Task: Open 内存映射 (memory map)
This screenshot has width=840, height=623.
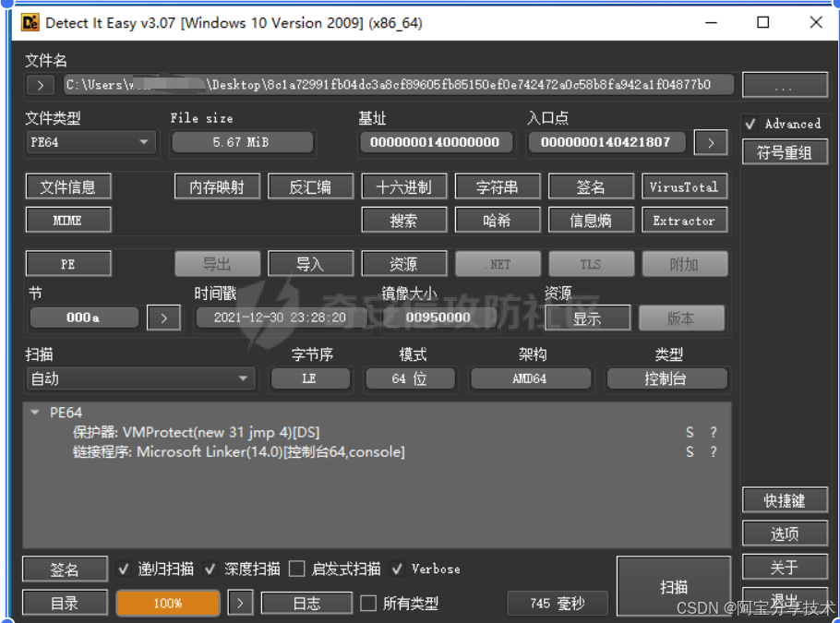Action: (x=217, y=187)
